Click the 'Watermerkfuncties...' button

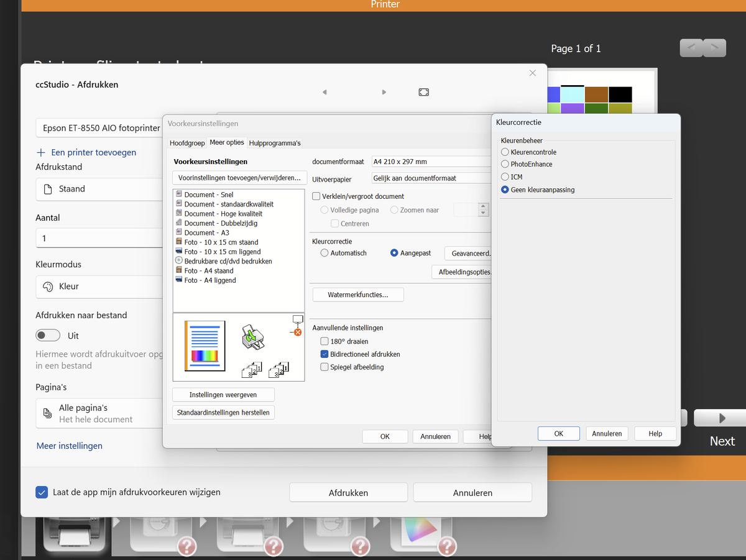tap(357, 295)
